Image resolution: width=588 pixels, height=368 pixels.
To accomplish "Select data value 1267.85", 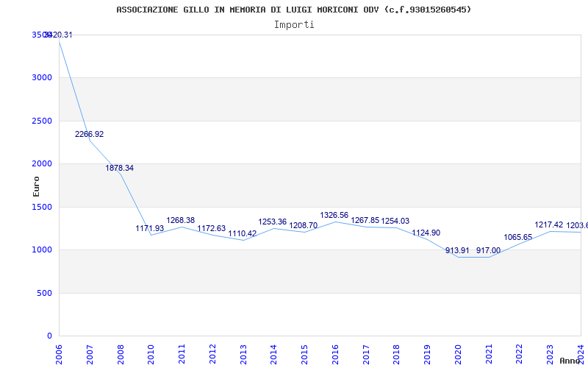I will pos(365,220).
